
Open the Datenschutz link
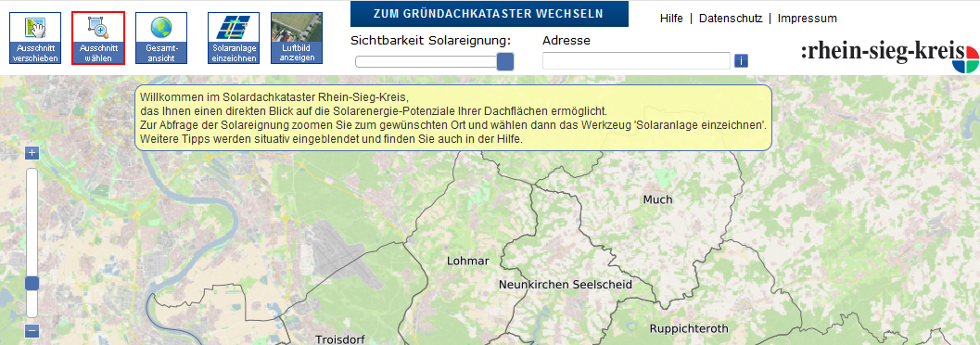pos(731,19)
